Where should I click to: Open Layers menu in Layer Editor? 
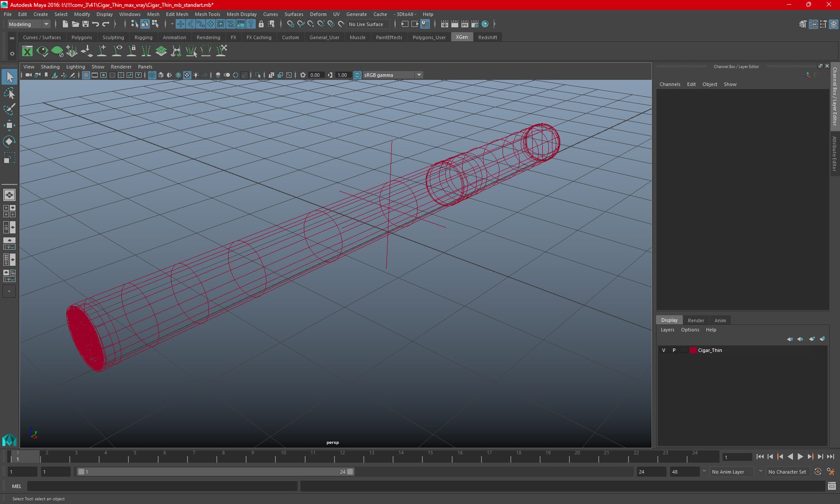point(667,330)
